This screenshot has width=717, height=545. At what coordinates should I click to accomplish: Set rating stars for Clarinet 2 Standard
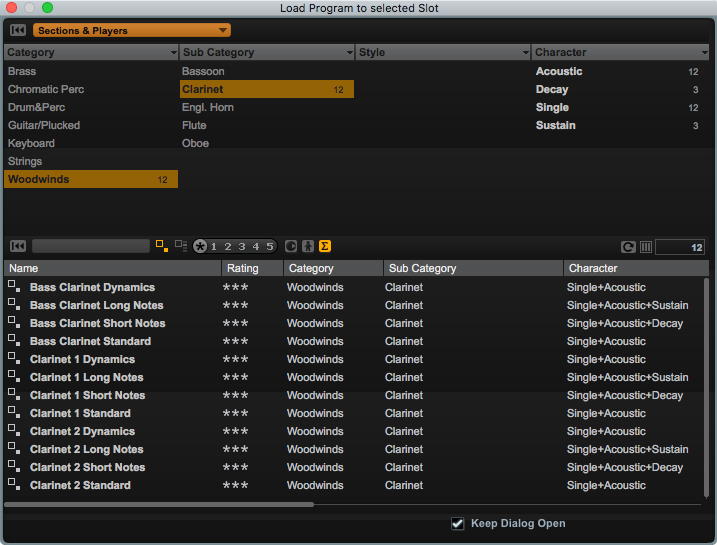pos(235,486)
